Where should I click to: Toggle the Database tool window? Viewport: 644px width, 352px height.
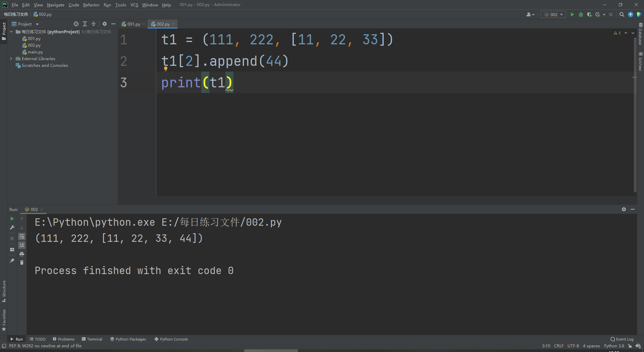(x=640, y=34)
